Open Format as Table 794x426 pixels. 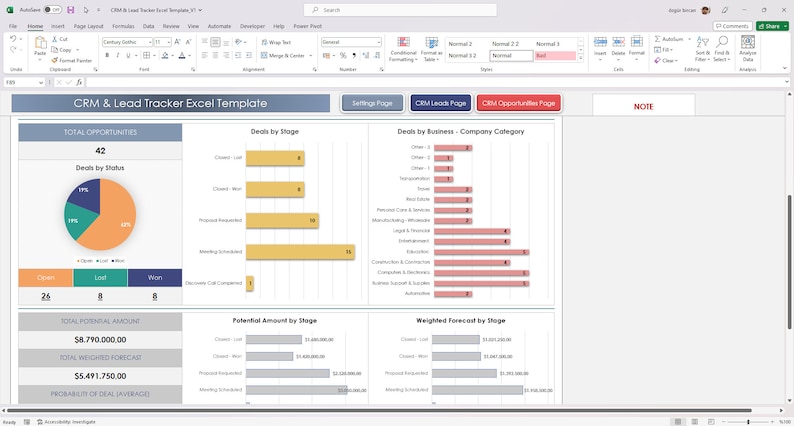pyautogui.click(x=431, y=49)
